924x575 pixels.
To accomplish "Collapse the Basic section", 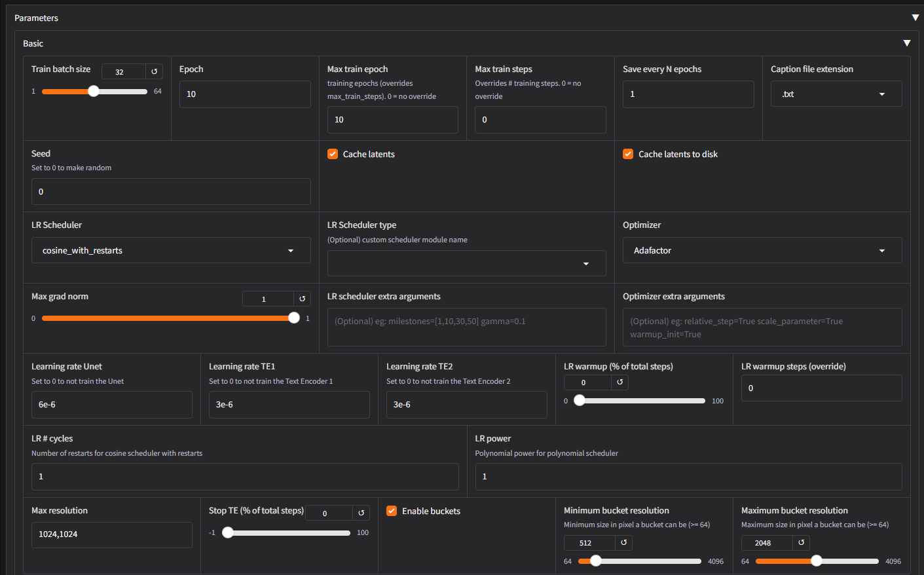I will (x=907, y=43).
